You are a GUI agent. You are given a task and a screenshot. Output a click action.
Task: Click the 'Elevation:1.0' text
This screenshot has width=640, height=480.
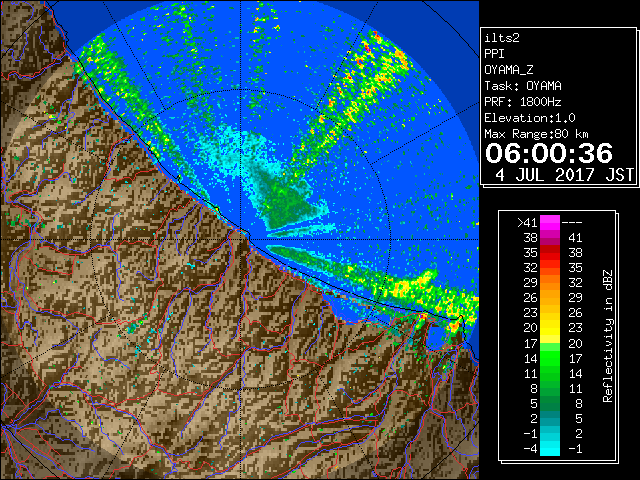coord(530,118)
